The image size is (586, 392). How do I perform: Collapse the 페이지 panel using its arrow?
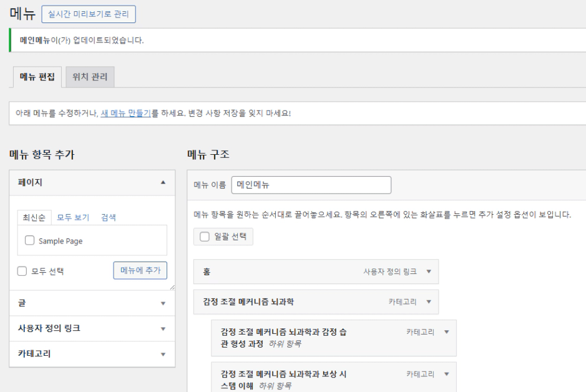coord(164,183)
